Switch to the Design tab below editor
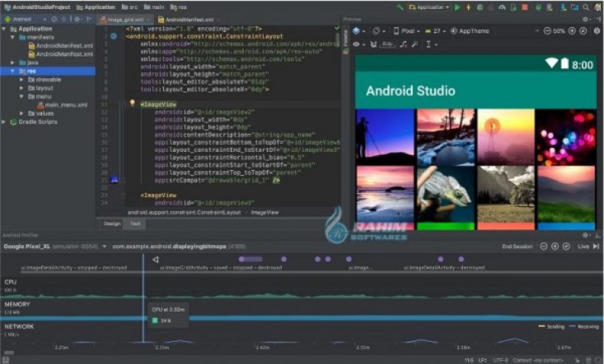This screenshot has height=364, width=604. coord(112,223)
